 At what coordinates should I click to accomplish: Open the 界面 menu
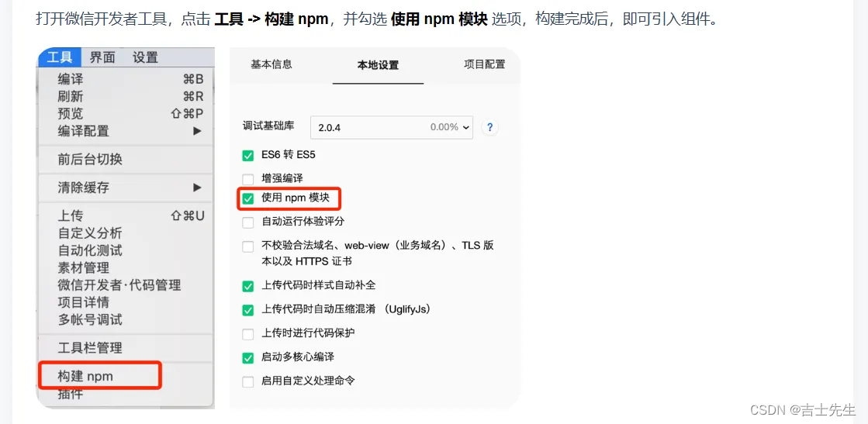coord(102,57)
